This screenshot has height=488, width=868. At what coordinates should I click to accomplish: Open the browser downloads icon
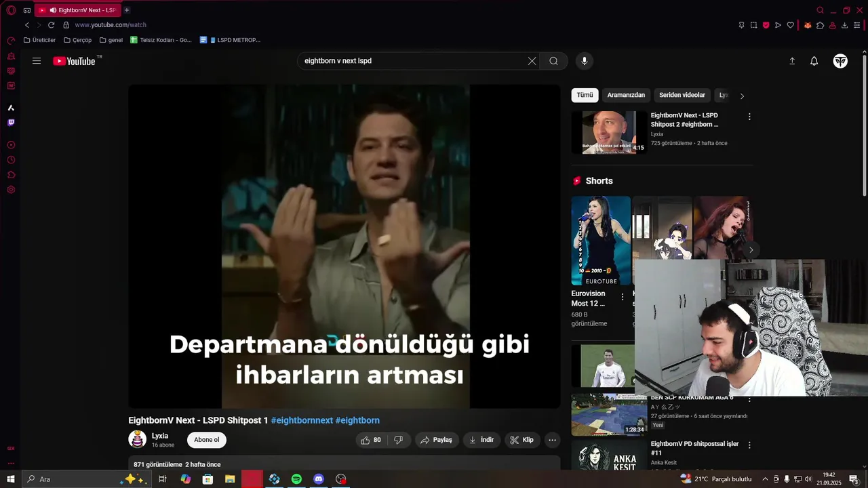point(844,25)
